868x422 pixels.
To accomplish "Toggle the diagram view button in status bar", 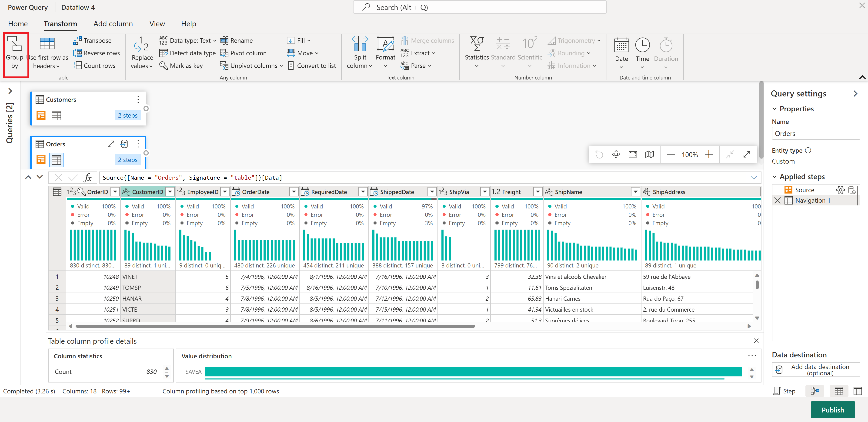I will tap(815, 391).
